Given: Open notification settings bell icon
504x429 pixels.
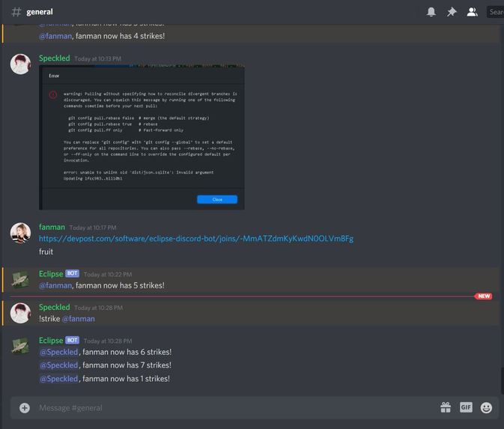Looking at the screenshot, I should tap(431, 12).
